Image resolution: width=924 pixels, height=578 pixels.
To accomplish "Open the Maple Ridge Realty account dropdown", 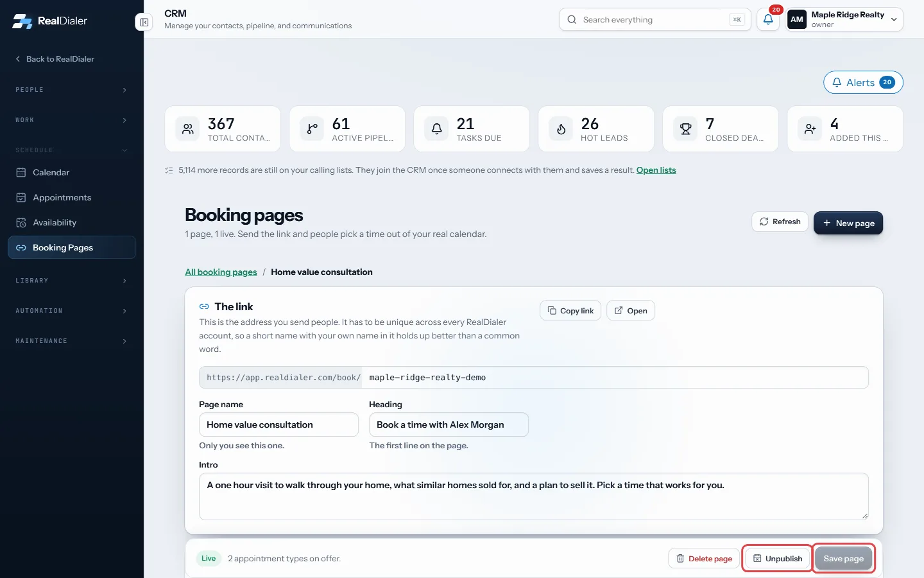I will pos(844,19).
